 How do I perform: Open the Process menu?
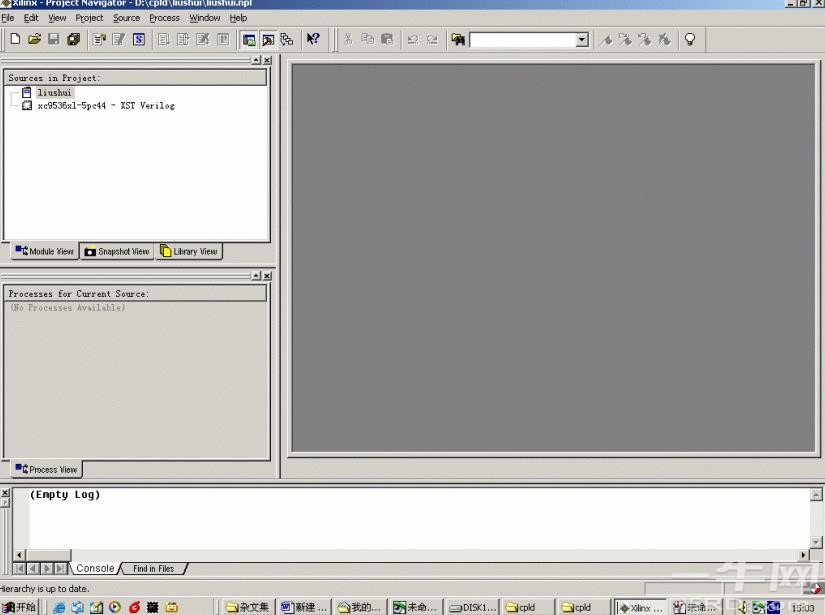coord(164,18)
